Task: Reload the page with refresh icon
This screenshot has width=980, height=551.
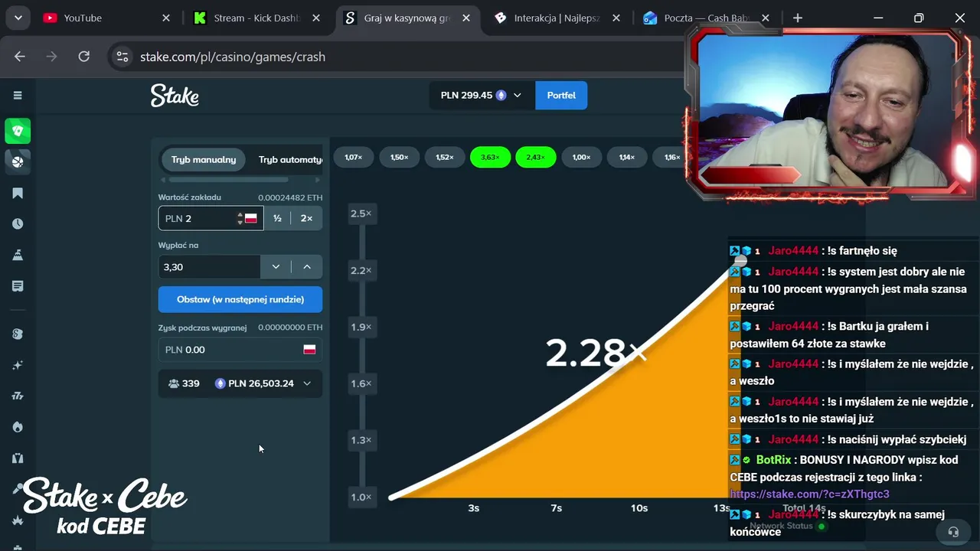Action: (x=84, y=57)
